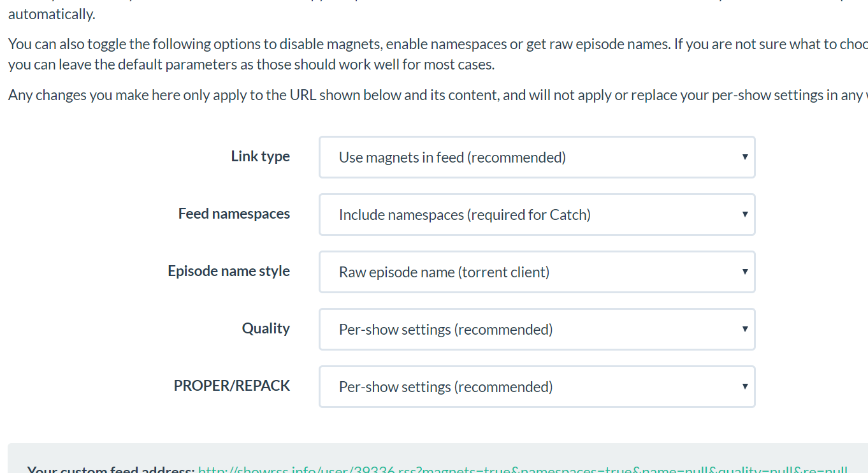Click the Link type dropdown arrow
The width and height of the screenshot is (868, 473).
coord(744,157)
